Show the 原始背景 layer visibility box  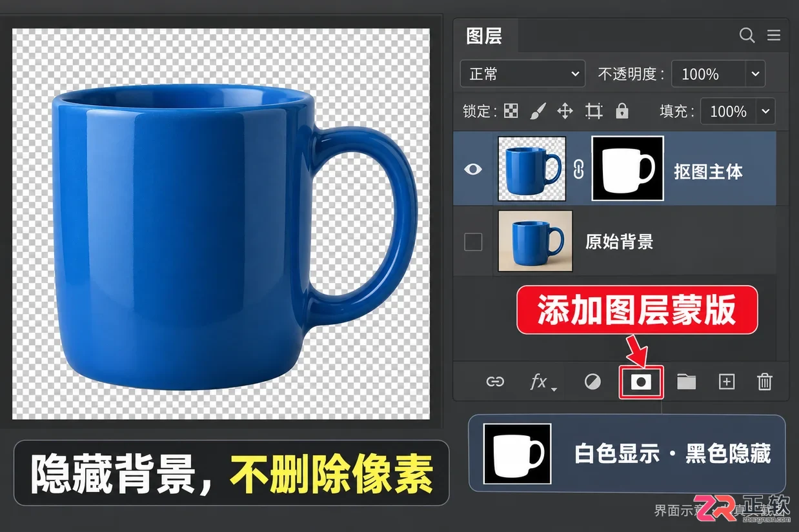coord(474,242)
